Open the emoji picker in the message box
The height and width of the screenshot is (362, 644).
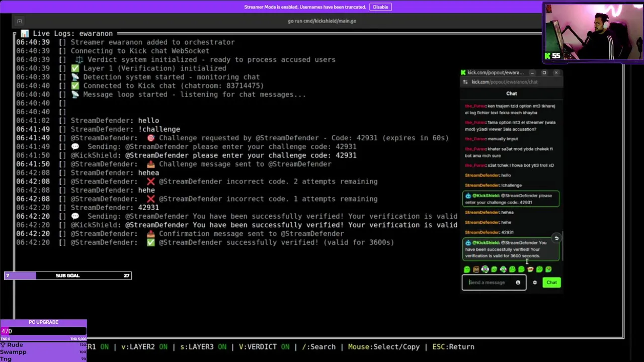(518, 283)
